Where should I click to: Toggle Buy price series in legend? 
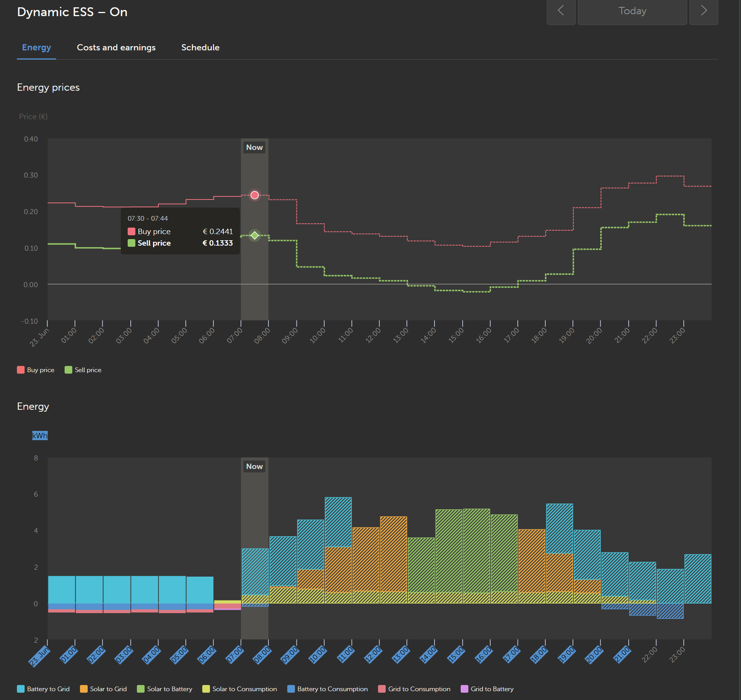(x=36, y=370)
